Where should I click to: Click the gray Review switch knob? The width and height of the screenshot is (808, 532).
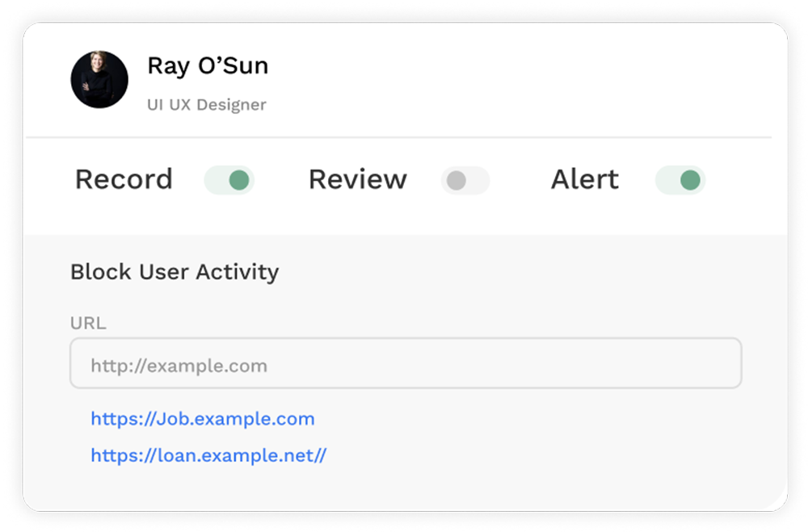[x=458, y=180]
